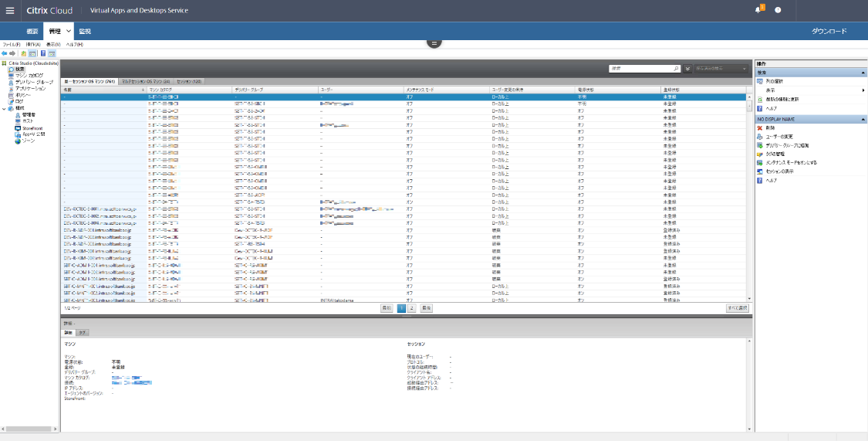Go to page 2 of results
Image resolution: width=868 pixels, height=441 pixels.
click(412, 308)
